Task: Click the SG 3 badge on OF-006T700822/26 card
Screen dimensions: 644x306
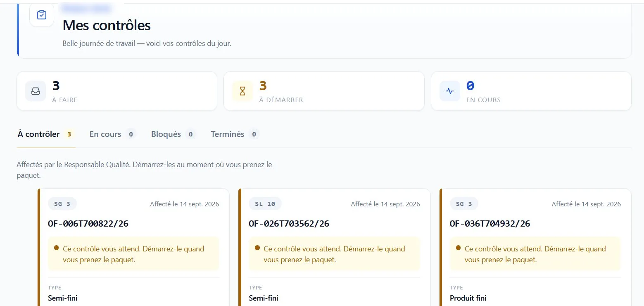Action: [62, 204]
